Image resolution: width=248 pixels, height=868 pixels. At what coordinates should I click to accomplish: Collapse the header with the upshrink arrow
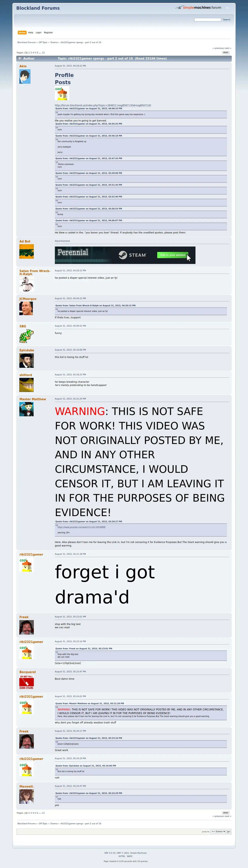click(x=227, y=8)
